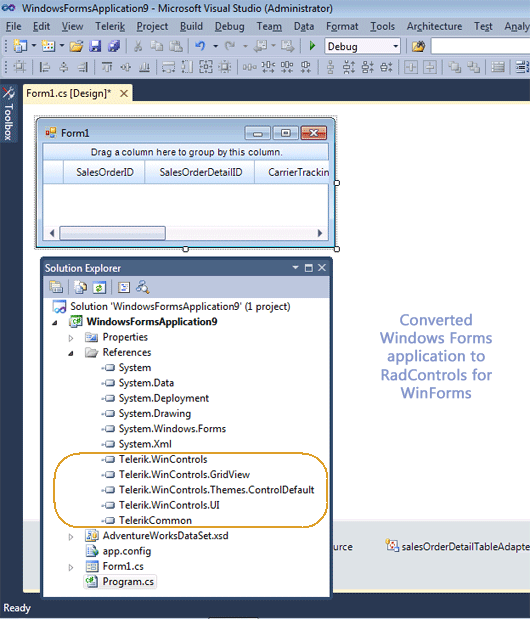The image size is (530, 619).
Task: Open the Toolbox side panel tab
Action: [x=8, y=114]
